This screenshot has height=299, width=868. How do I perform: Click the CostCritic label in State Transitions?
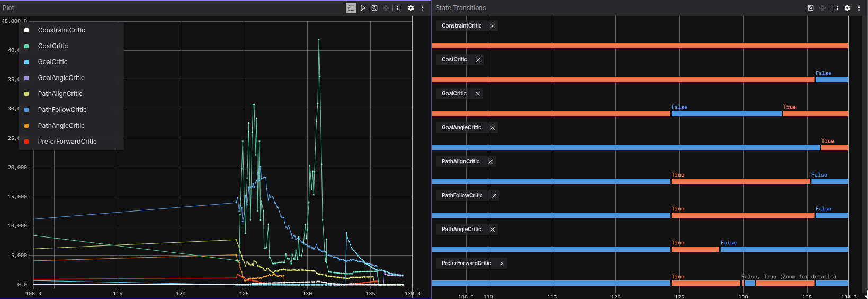[x=454, y=60]
